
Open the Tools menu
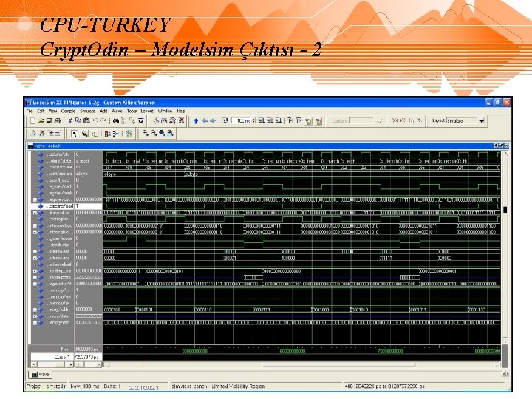[132, 111]
